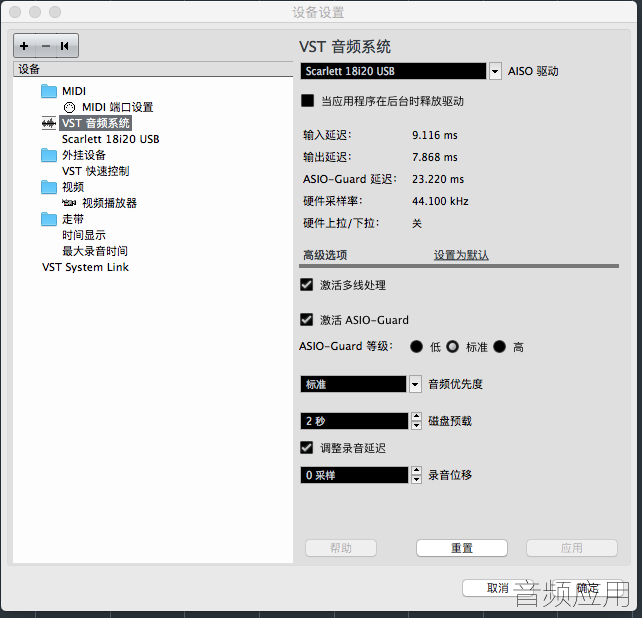Image resolution: width=642 pixels, height=618 pixels.
Task: Select VST System Link item
Action: coord(85,267)
